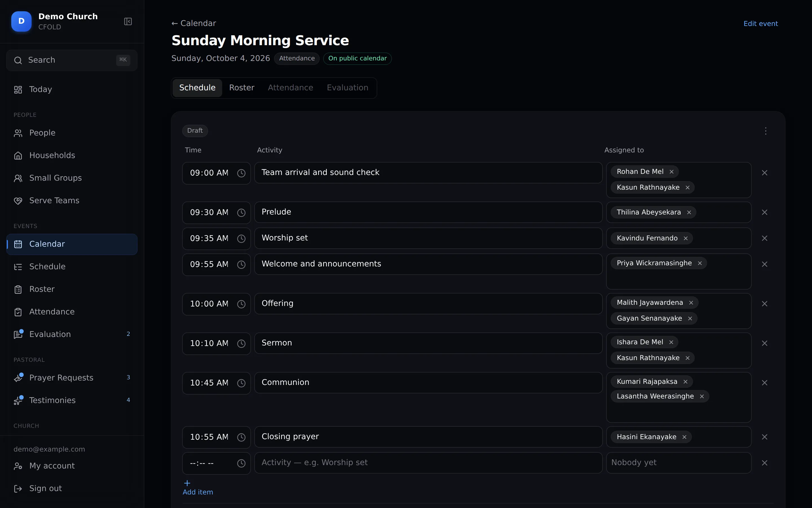Click the Draft status badge
This screenshot has height=508, width=812.
[195, 131]
